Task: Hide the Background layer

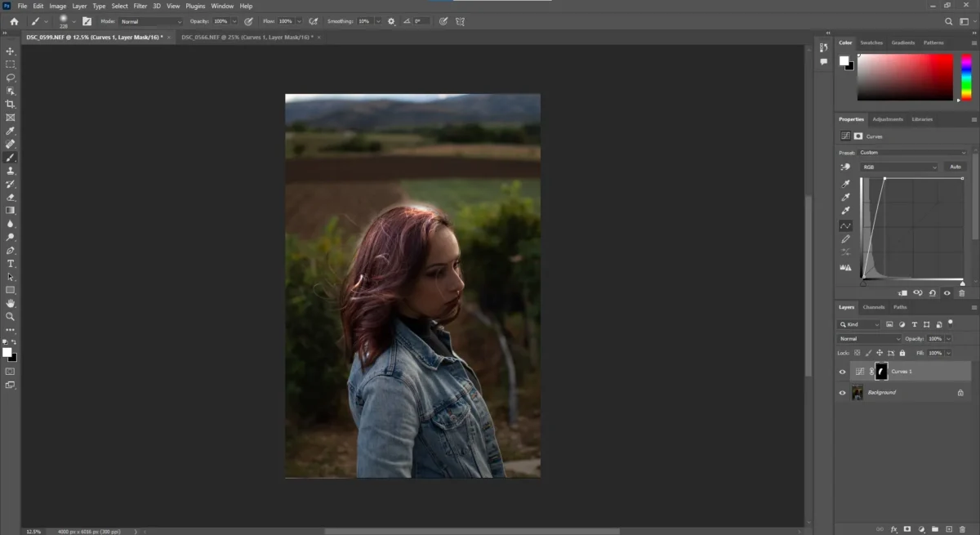Action: [x=843, y=393]
